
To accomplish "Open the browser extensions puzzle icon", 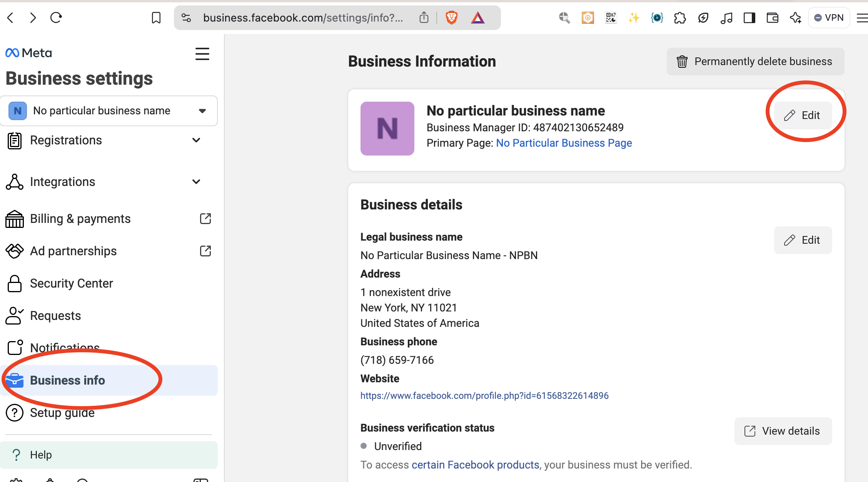I will point(680,18).
